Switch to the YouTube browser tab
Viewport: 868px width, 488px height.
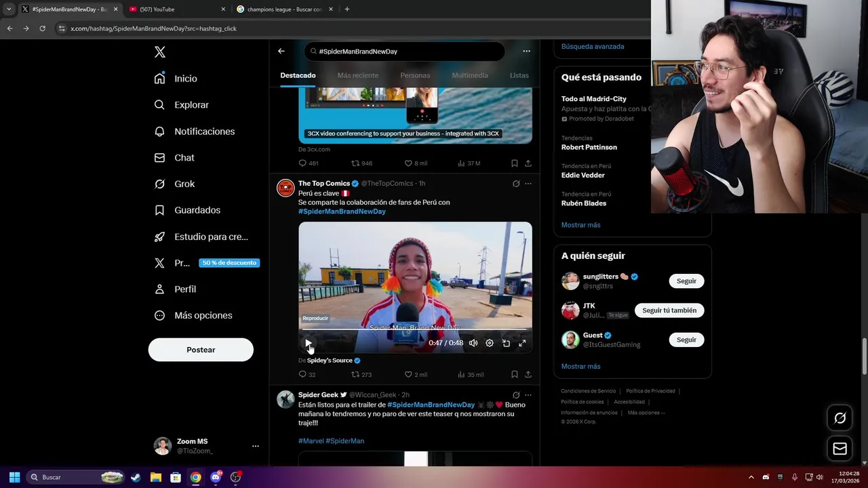(176, 9)
